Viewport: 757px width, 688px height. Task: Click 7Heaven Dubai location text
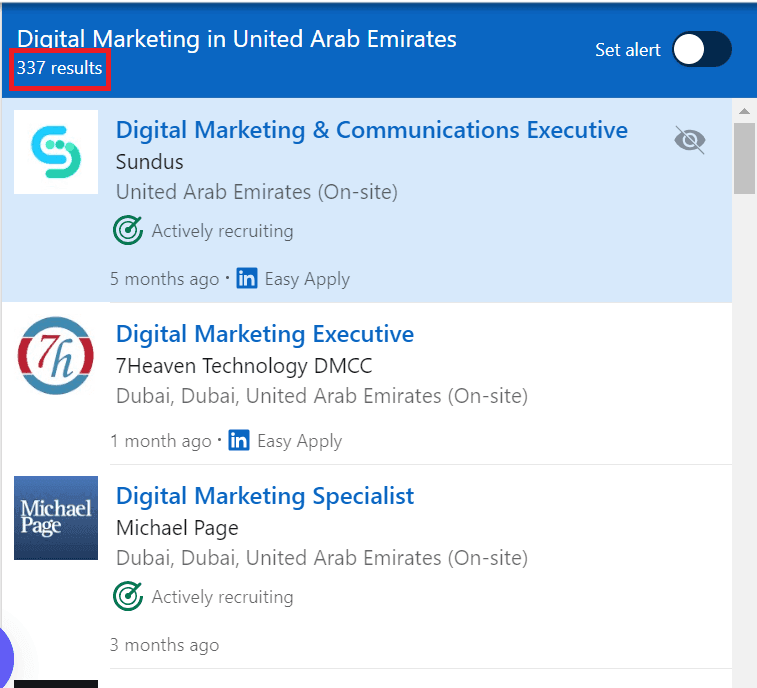[x=322, y=396]
